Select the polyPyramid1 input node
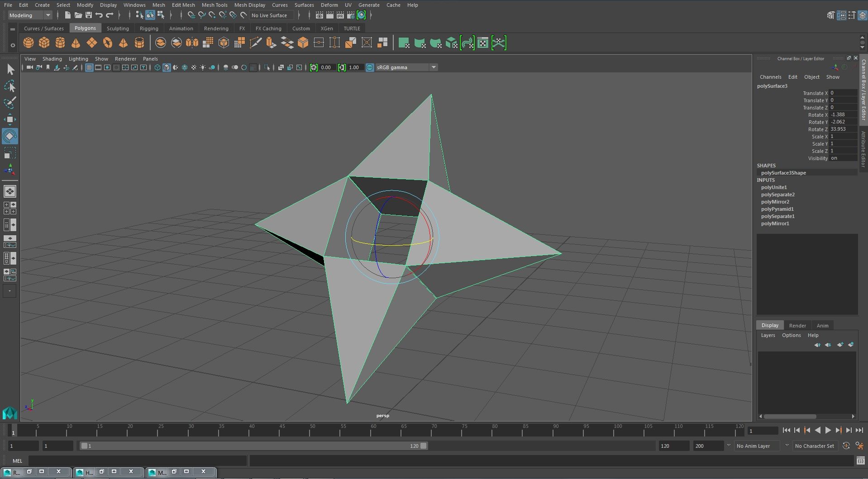The width and height of the screenshot is (868, 479). click(x=777, y=209)
